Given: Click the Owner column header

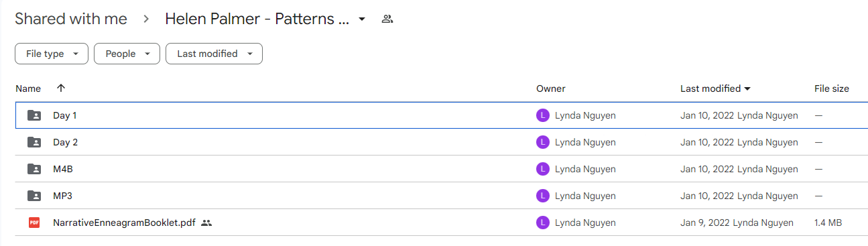Looking at the screenshot, I should (x=551, y=88).
